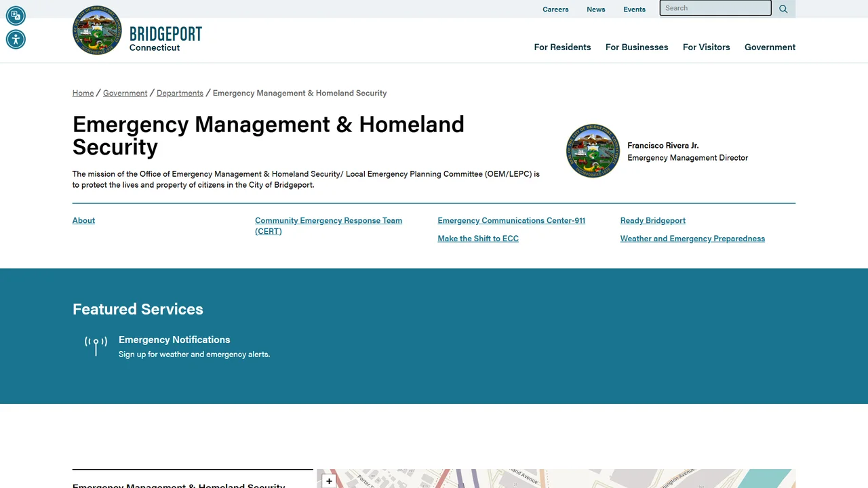
Task: Click the Emergency Notifications antenna icon
Action: pos(96,346)
